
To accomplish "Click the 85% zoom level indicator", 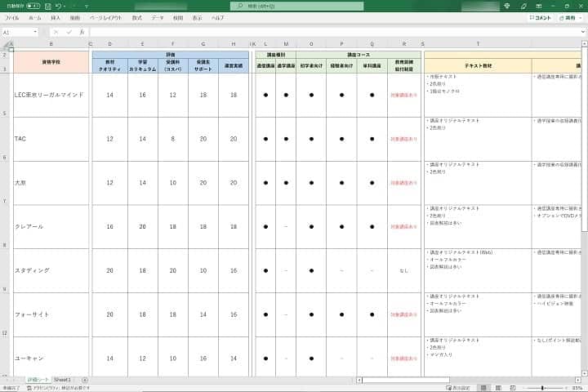I will 577,388.
